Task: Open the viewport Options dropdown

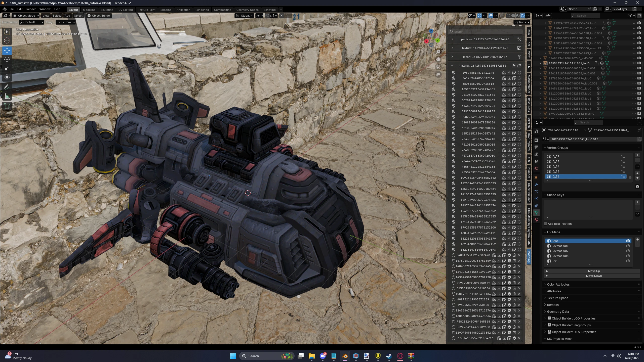Action: pyautogui.click(x=522, y=22)
